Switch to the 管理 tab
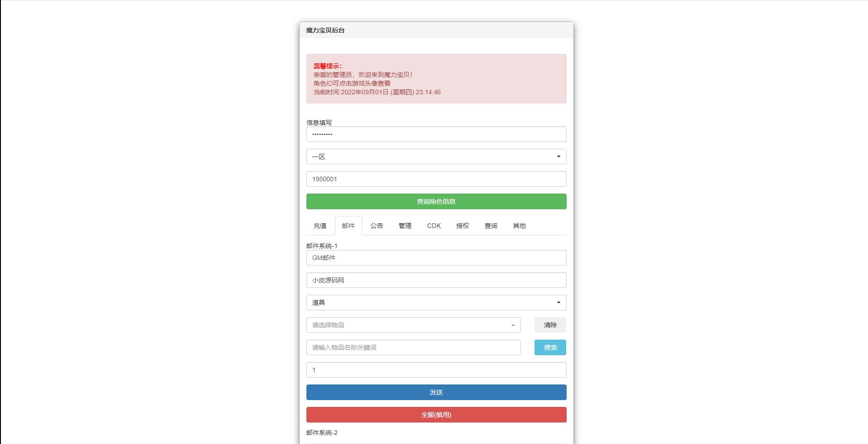 coord(405,225)
